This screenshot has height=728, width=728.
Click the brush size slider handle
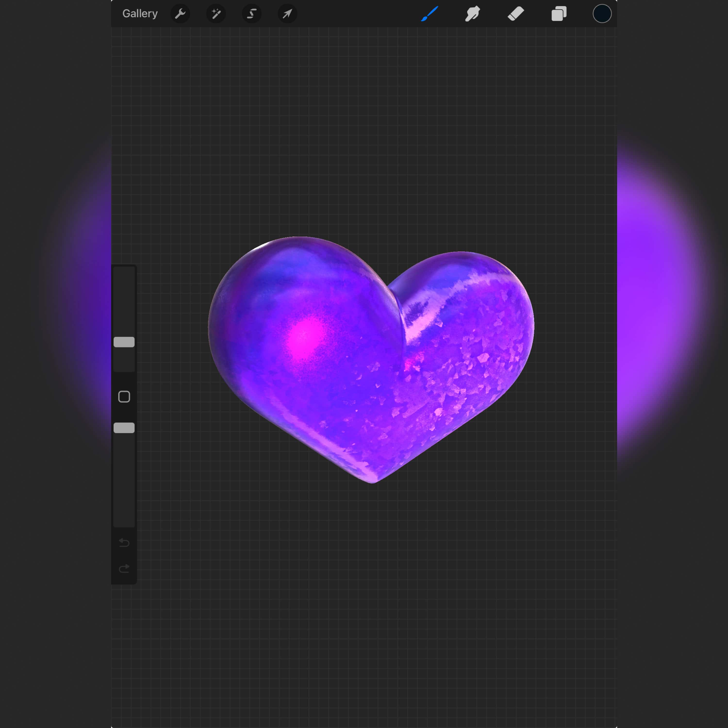(124, 342)
